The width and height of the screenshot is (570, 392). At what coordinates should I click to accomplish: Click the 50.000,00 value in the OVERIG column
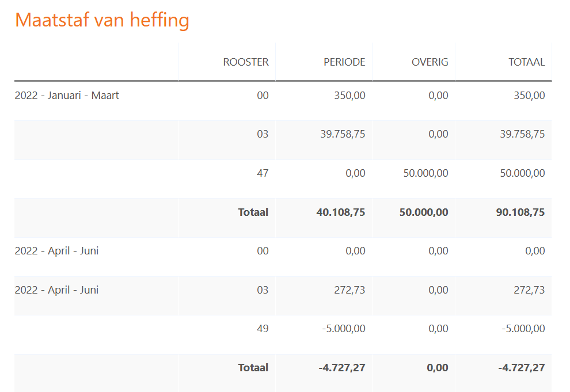(425, 173)
